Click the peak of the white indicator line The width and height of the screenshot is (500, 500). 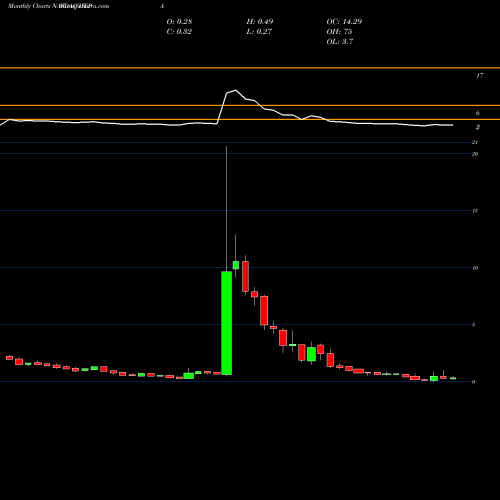click(236, 90)
